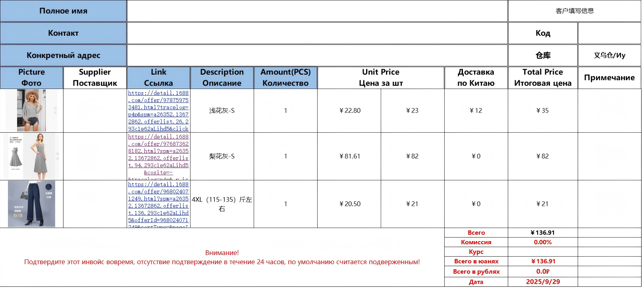Click the empty Полное имя input cell
The height and width of the screenshot is (290, 644).
pos(317,11)
